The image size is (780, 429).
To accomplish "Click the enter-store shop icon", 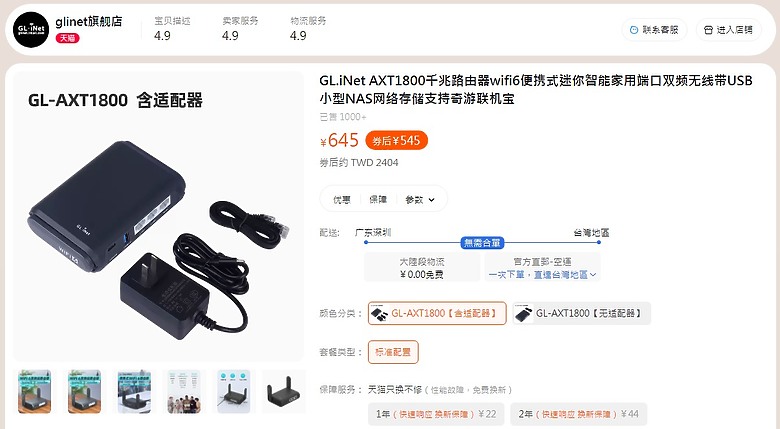I will [x=708, y=30].
